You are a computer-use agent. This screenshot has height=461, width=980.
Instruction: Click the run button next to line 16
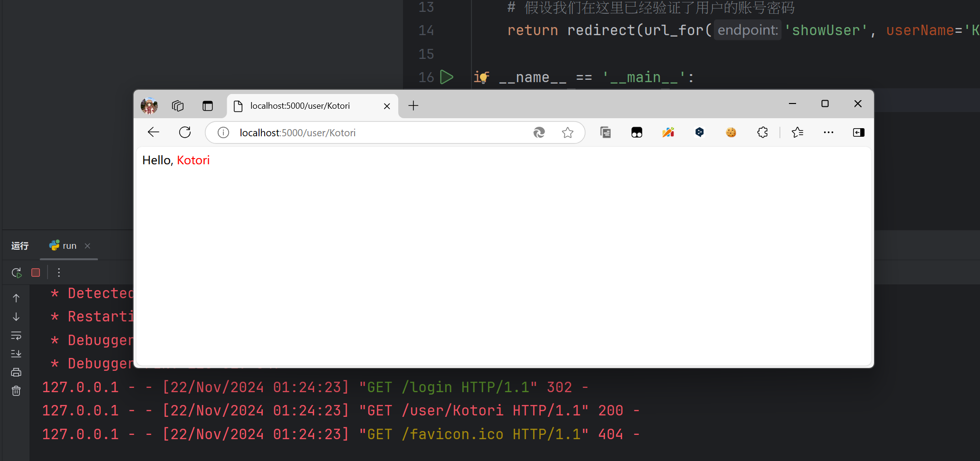(447, 77)
